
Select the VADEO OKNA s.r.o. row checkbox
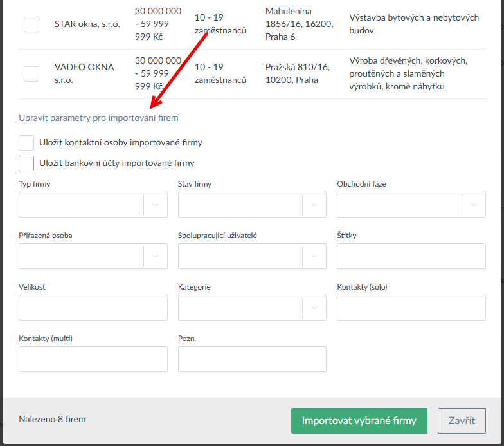(x=32, y=74)
